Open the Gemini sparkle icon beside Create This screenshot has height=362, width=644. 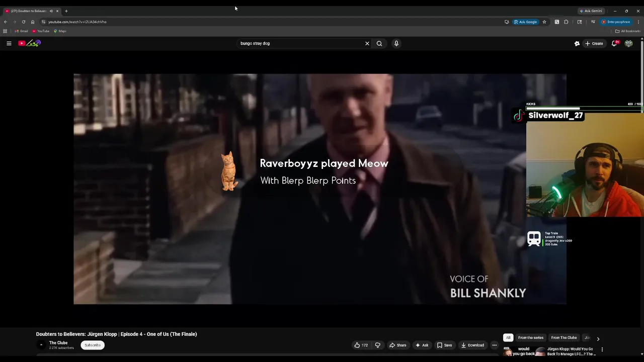pos(577,43)
